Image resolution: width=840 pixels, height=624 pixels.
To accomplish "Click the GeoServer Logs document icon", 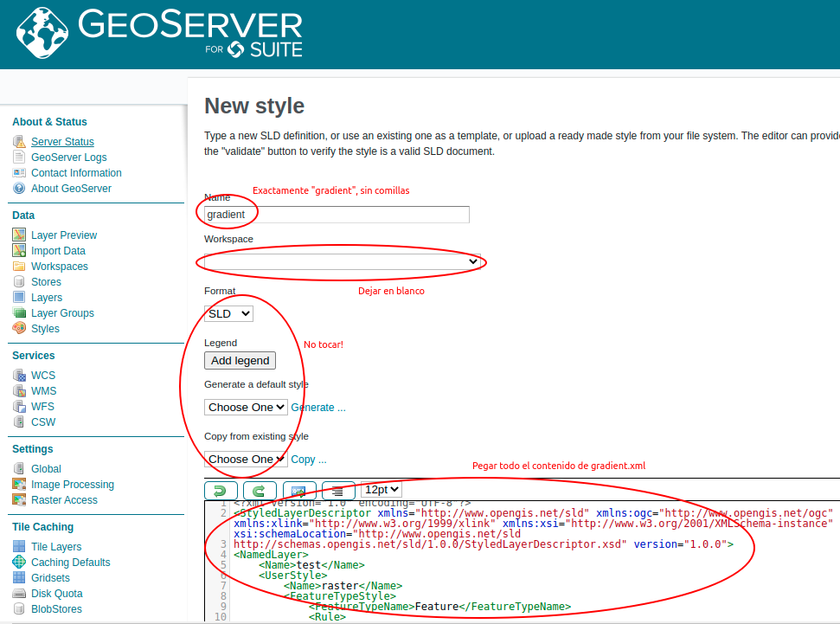I will click(x=19, y=157).
